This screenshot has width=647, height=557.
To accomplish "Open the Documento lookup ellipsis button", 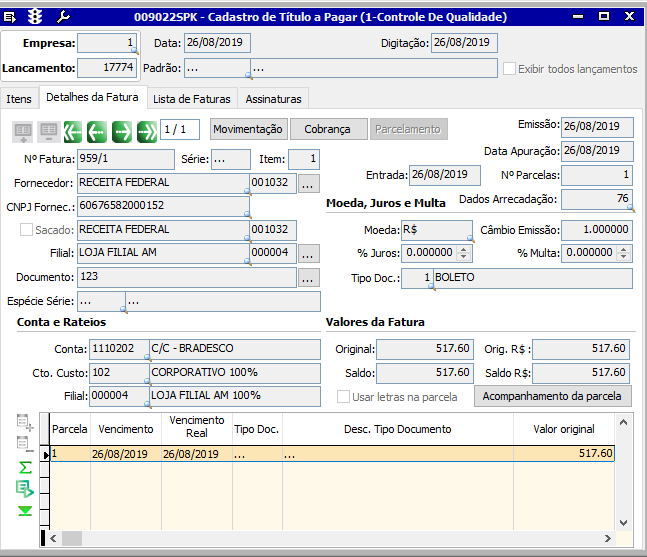I will click(309, 277).
